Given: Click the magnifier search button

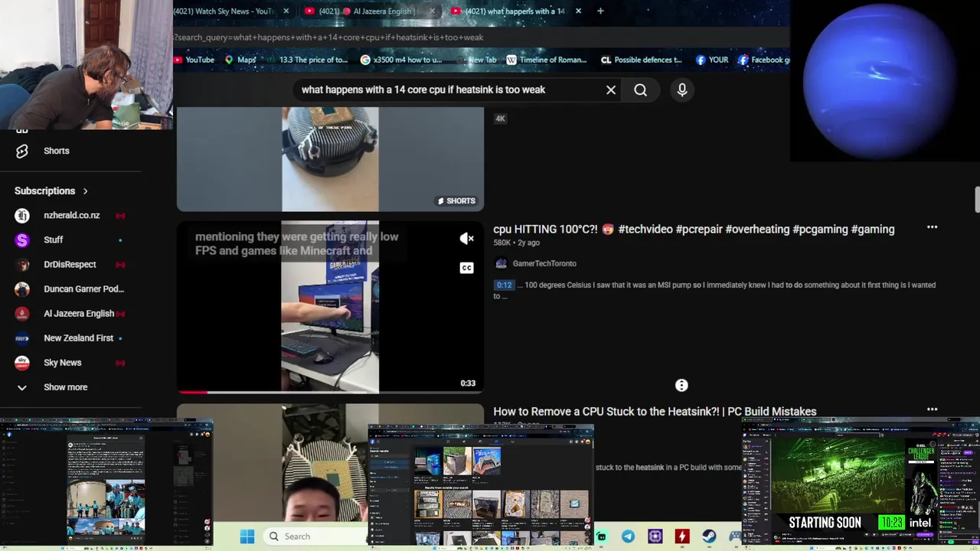Looking at the screenshot, I should pyautogui.click(x=640, y=90).
